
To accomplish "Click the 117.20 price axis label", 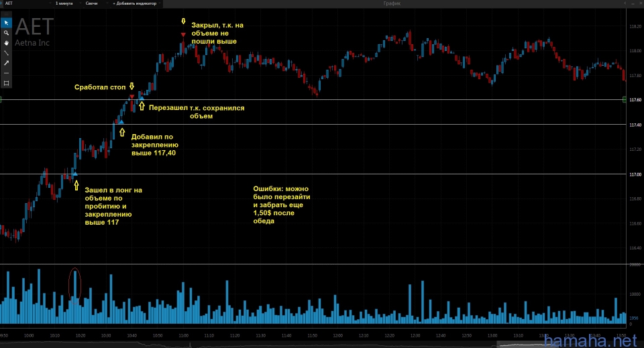I will [635, 150].
